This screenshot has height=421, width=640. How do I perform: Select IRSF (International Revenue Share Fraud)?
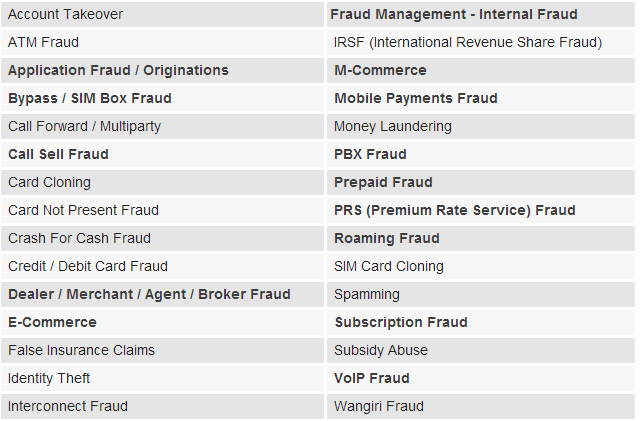point(468,43)
